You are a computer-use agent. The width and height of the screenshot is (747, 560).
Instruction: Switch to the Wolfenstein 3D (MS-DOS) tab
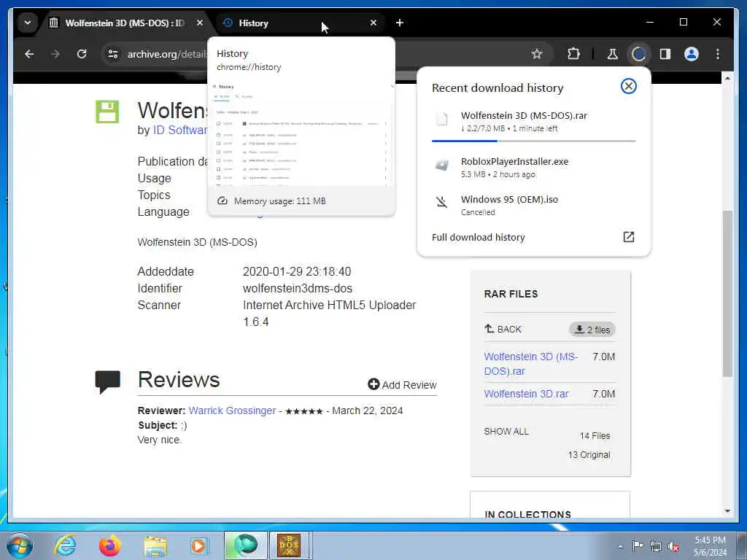(125, 23)
